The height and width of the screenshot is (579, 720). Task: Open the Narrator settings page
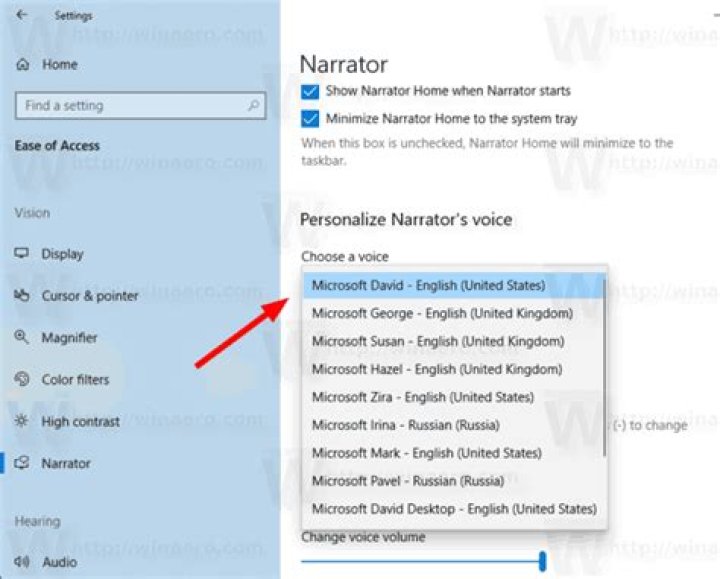point(66,464)
